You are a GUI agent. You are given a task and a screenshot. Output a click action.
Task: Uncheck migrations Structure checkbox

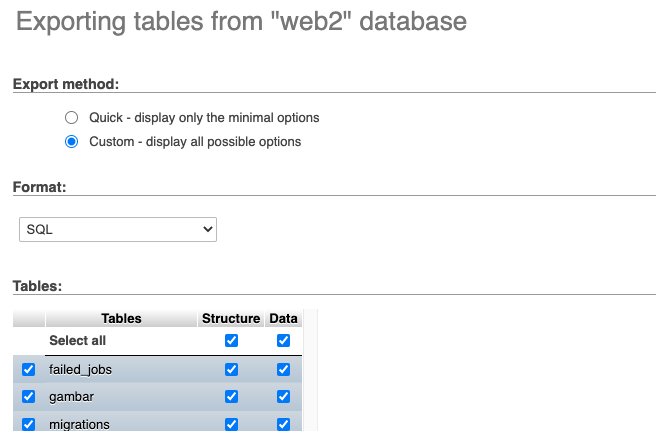pyautogui.click(x=232, y=424)
